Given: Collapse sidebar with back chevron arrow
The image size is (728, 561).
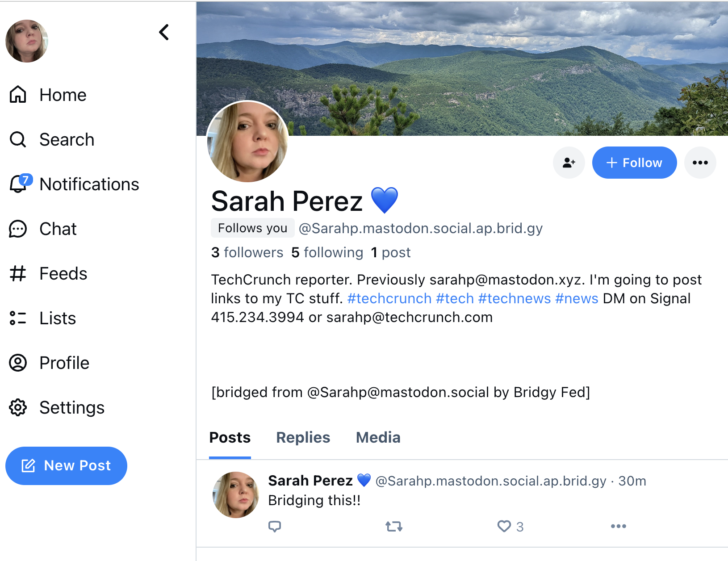Looking at the screenshot, I should [164, 32].
